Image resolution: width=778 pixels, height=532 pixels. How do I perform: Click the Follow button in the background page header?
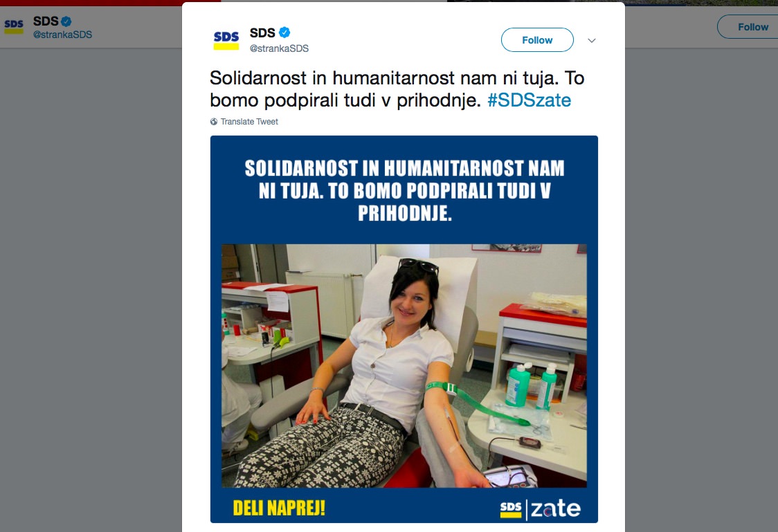pyautogui.click(x=748, y=27)
